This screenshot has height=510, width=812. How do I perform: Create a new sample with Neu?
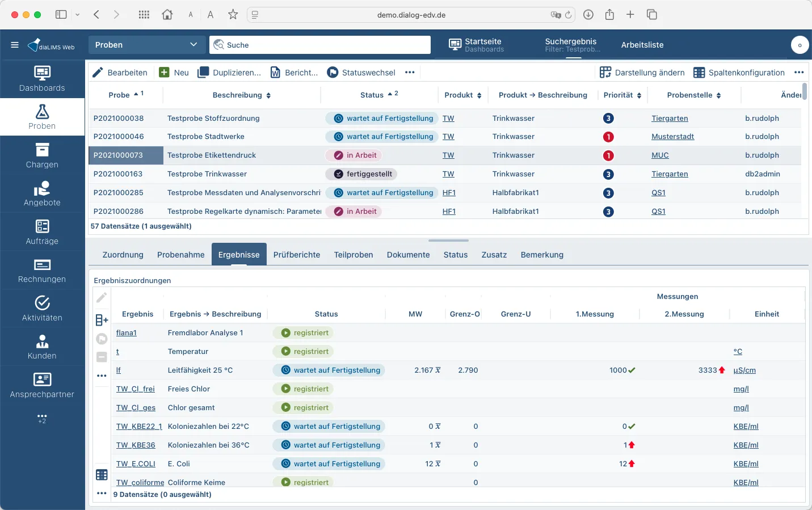tap(174, 73)
